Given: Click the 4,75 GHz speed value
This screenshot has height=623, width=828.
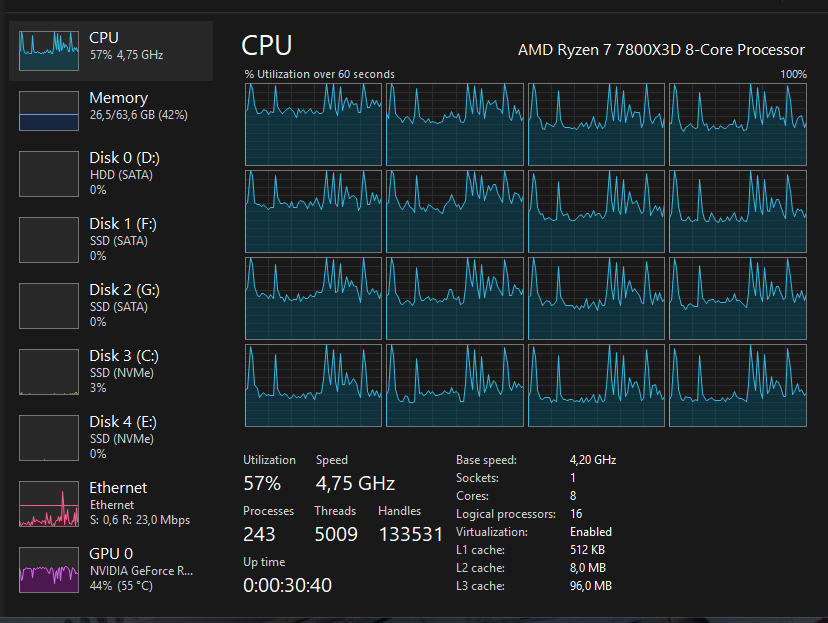Looking at the screenshot, I should pyautogui.click(x=355, y=484).
